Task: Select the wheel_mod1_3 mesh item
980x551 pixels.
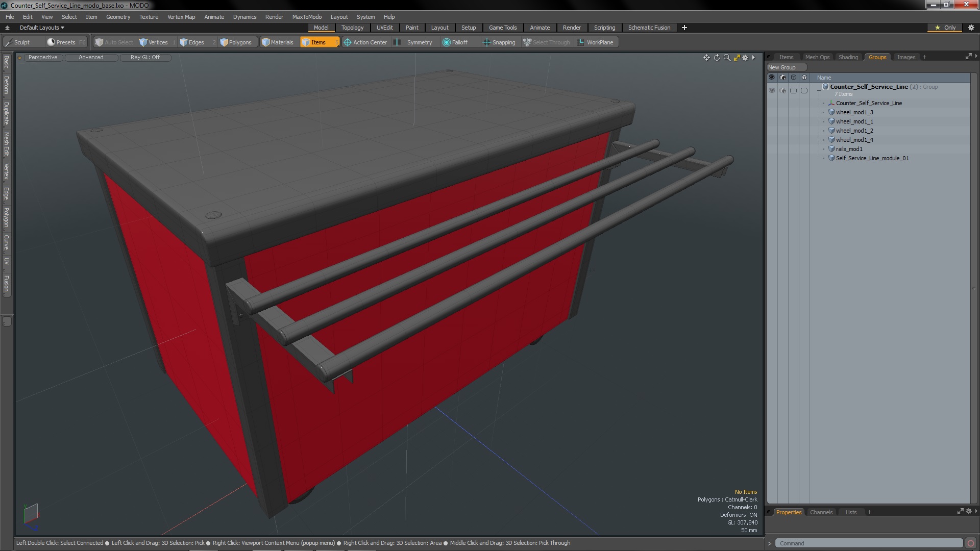Action: [x=854, y=112]
